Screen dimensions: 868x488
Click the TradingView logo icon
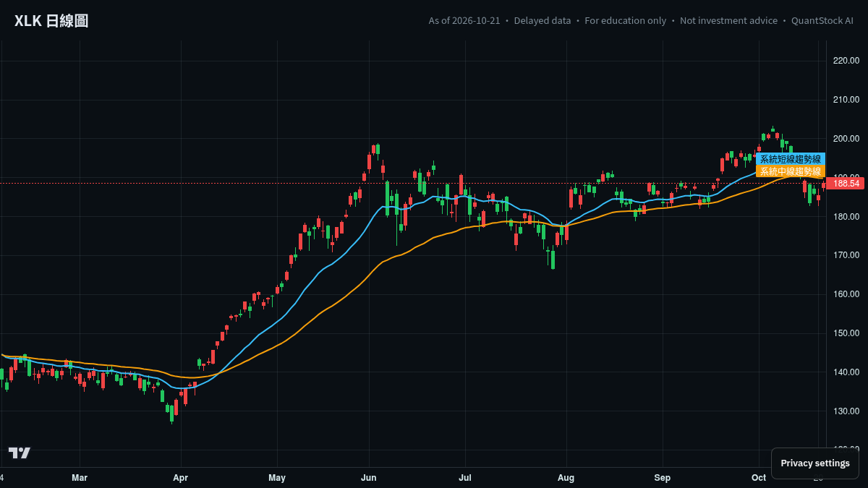pos(20,453)
